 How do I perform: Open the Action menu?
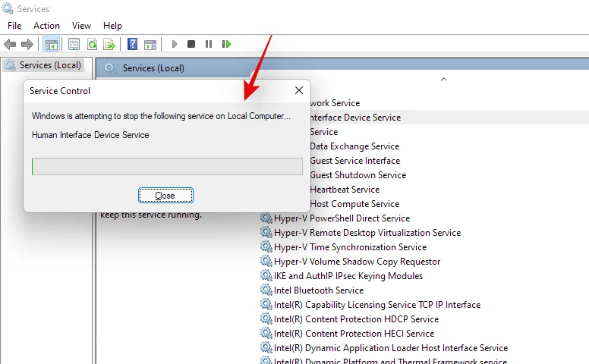(46, 26)
